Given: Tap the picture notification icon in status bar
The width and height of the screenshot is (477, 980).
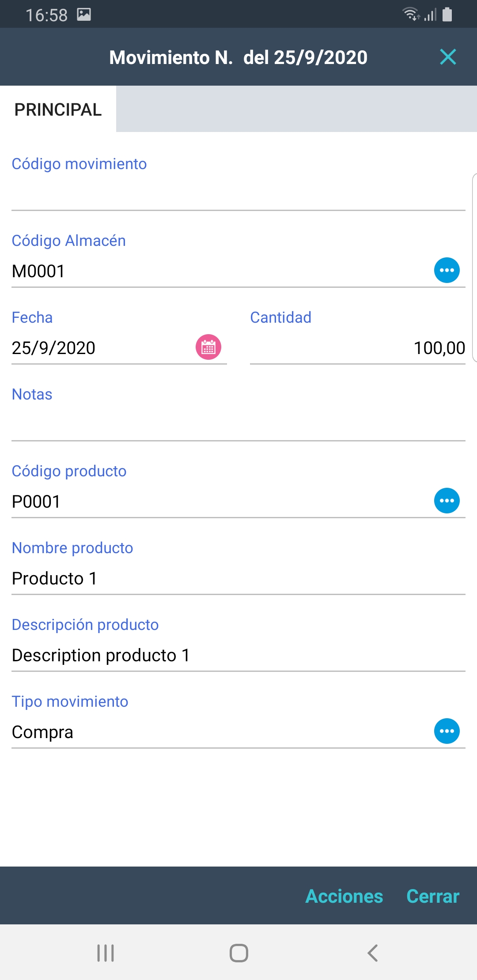Looking at the screenshot, I should pyautogui.click(x=84, y=15).
